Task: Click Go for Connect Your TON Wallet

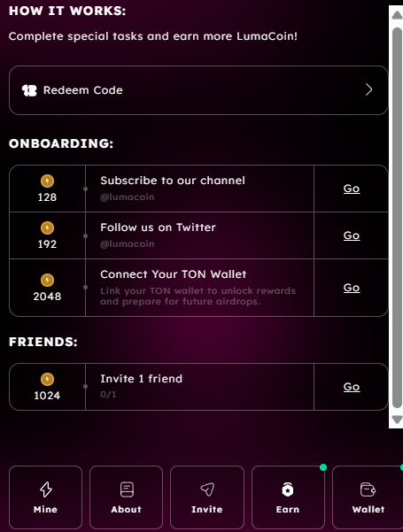Action: [352, 288]
